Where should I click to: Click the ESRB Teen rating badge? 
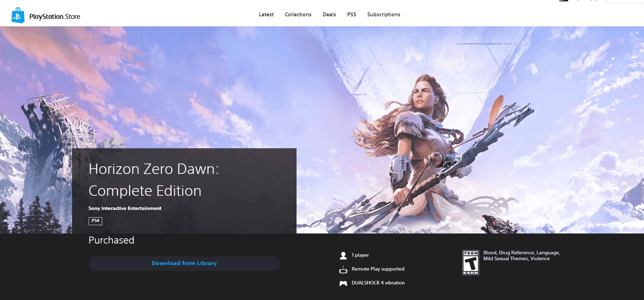click(x=471, y=263)
